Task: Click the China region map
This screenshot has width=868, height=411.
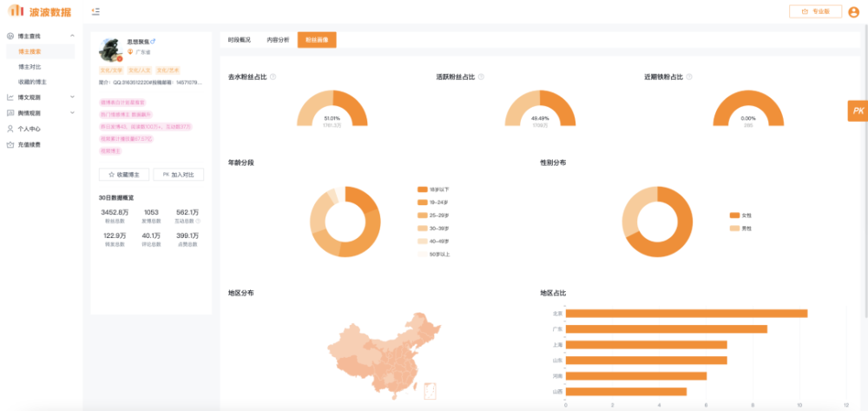Action: (x=385, y=355)
